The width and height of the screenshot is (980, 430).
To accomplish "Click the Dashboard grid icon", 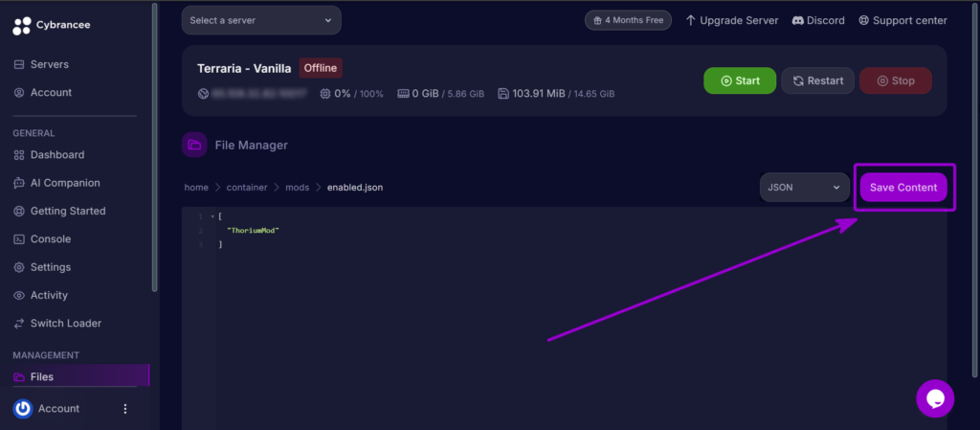I will tap(19, 155).
